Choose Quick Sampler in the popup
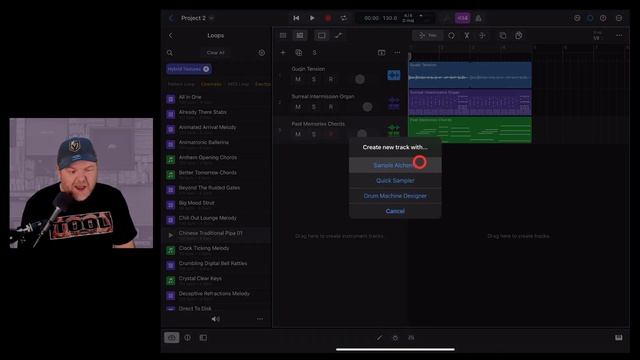 [395, 180]
